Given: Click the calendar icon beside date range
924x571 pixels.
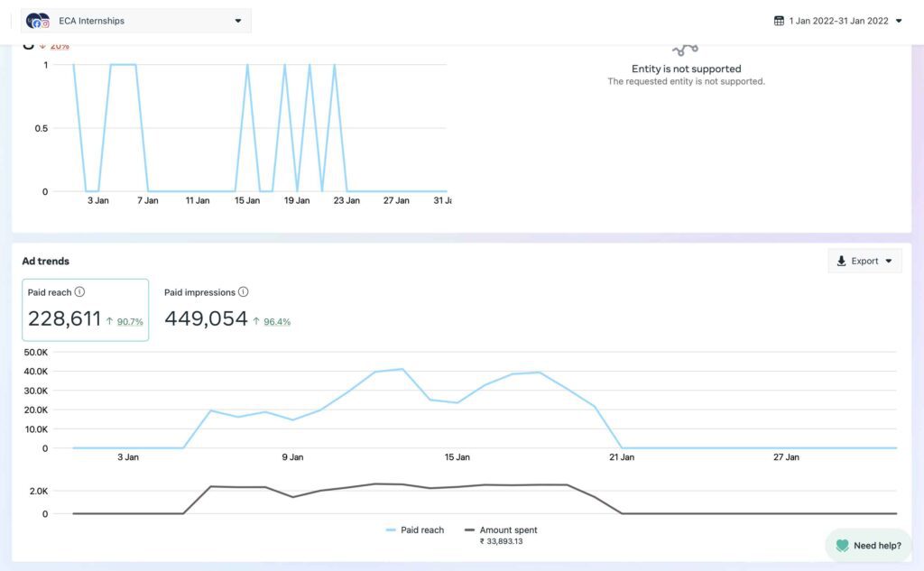Looking at the screenshot, I should [779, 21].
